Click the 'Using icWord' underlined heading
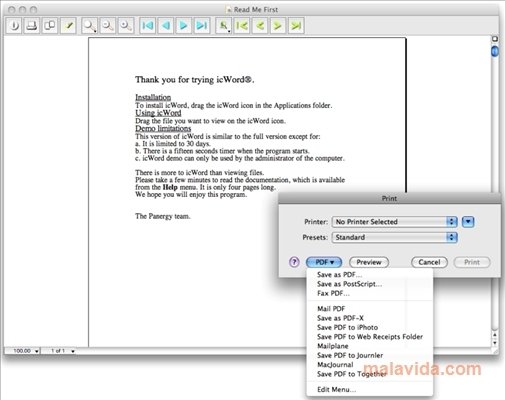Image resolution: width=505 pixels, height=400 pixels. [x=158, y=113]
